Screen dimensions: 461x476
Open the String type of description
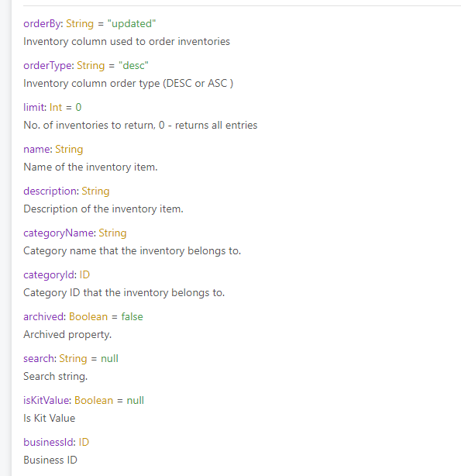click(x=95, y=191)
